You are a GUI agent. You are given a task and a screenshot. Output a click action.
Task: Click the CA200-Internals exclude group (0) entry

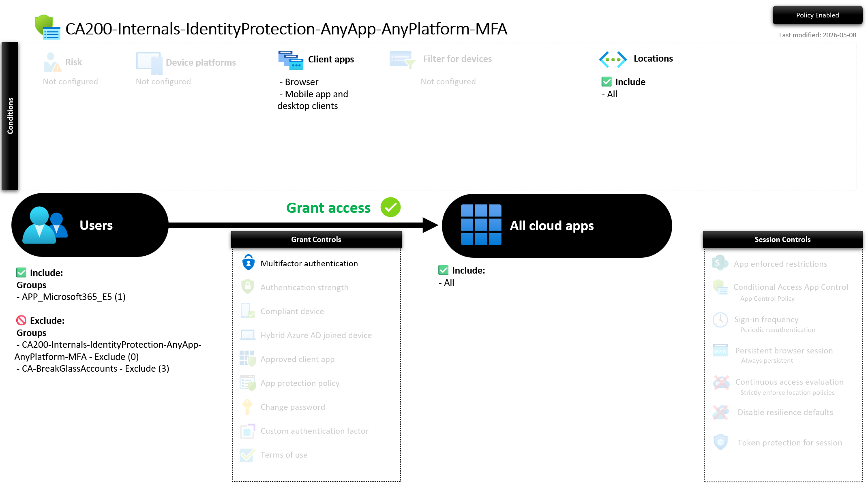pos(108,351)
